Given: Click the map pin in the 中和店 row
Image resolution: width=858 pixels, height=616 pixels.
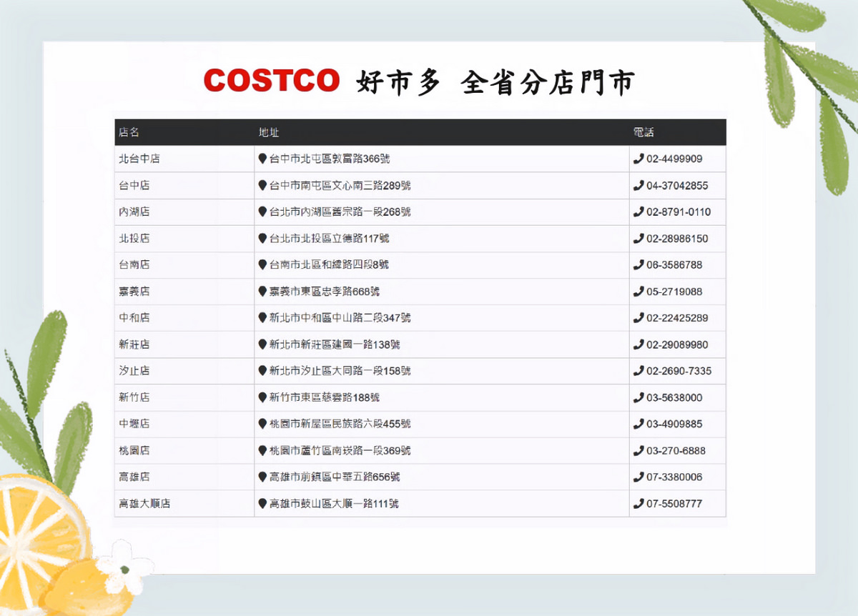Looking at the screenshot, I should pos(262,317).
